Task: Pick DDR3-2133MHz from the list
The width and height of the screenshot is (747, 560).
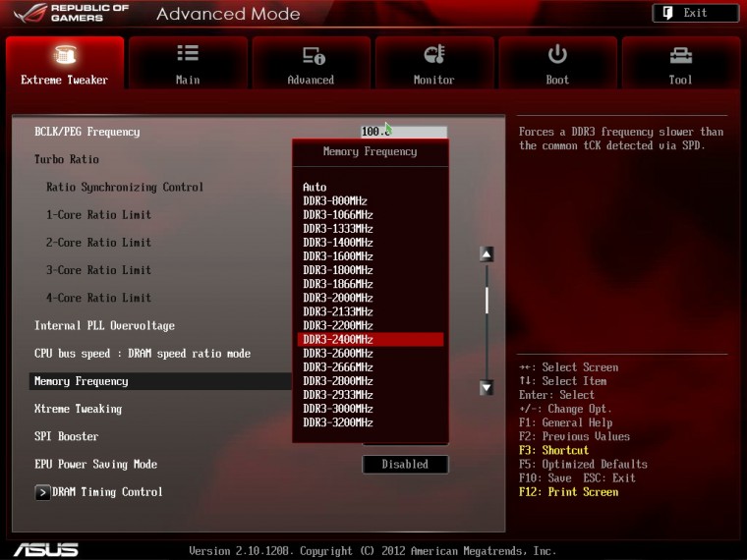Action: [x=337, y=311]
